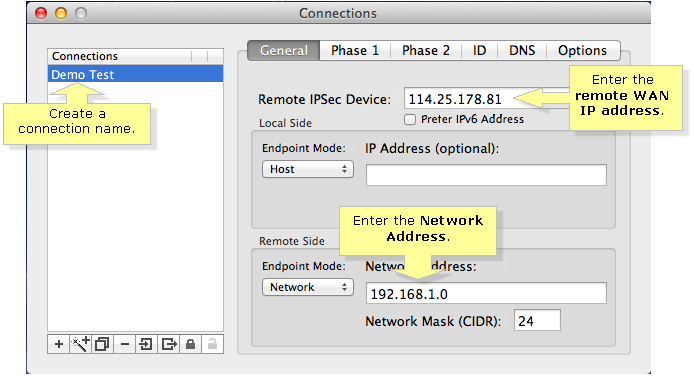Open the Phase 2 tab
Image resolution: width=694 pixels, height=377 pixels.
pos(426,50)
